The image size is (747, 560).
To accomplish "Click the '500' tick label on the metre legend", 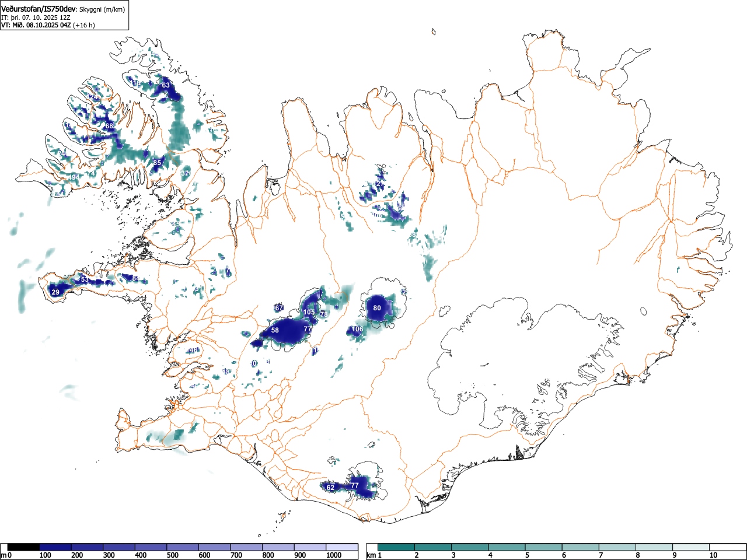I will (x=172, y=555).
